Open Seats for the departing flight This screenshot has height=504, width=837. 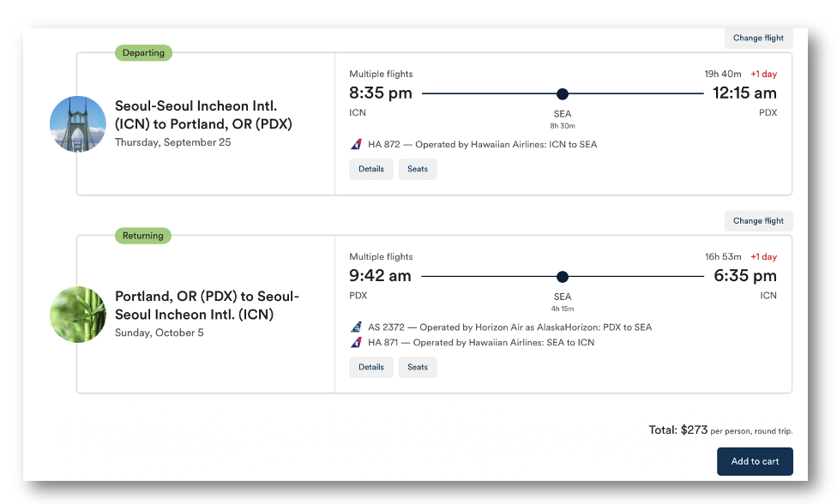point(418,170)
